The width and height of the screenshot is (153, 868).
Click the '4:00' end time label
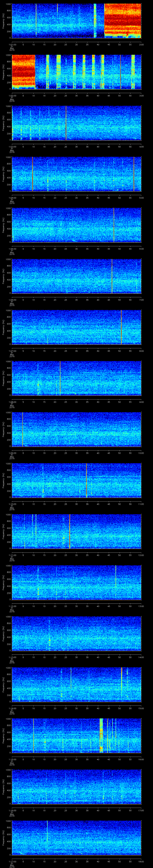(141, 147)
